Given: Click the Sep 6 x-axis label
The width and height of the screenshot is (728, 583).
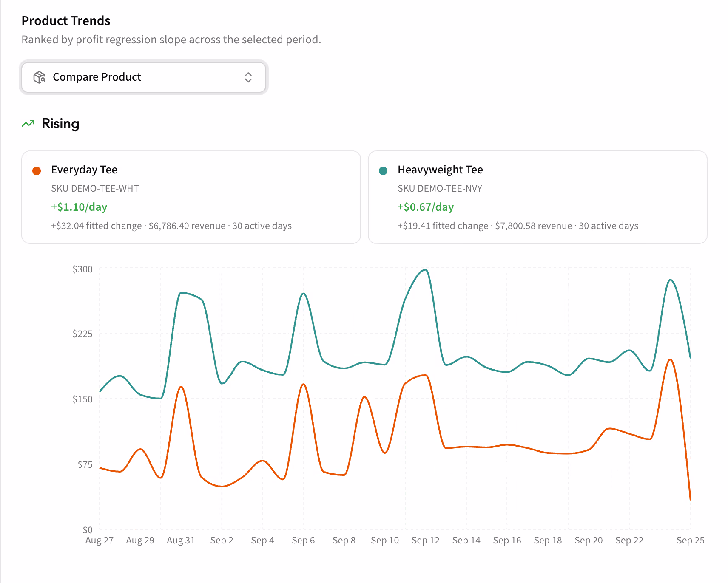Looking at the screenshot, I should pos(304,541).
